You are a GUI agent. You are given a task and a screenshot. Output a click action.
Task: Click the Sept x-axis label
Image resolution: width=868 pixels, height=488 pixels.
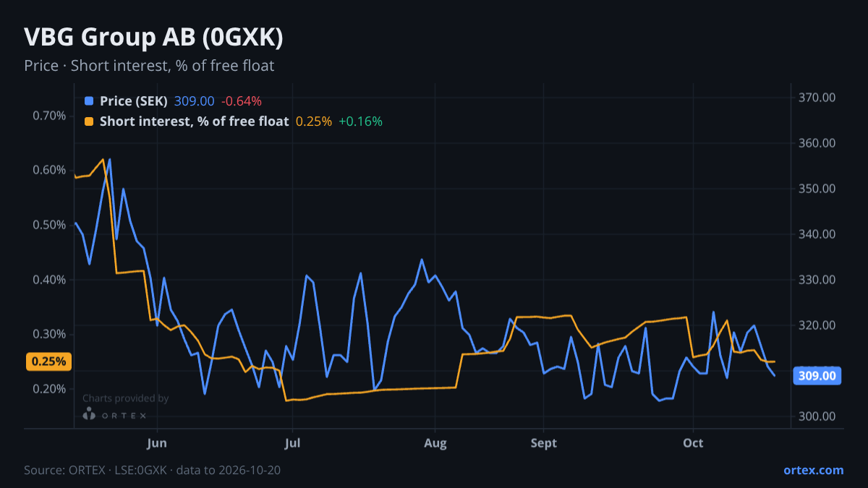(x=543, y=443)
